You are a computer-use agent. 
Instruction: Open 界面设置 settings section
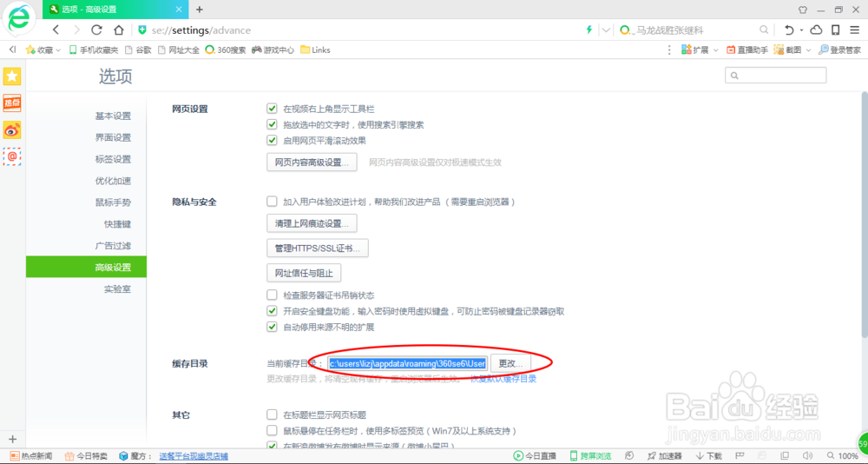(113, 137)
